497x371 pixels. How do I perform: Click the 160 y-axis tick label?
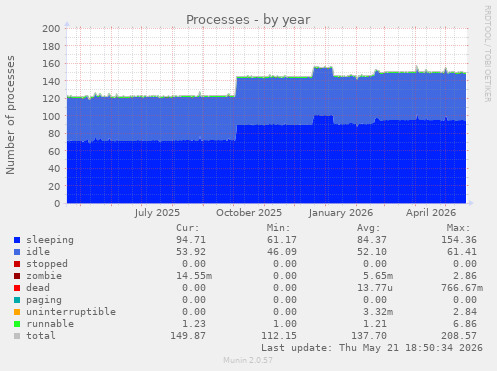point(51,64)
